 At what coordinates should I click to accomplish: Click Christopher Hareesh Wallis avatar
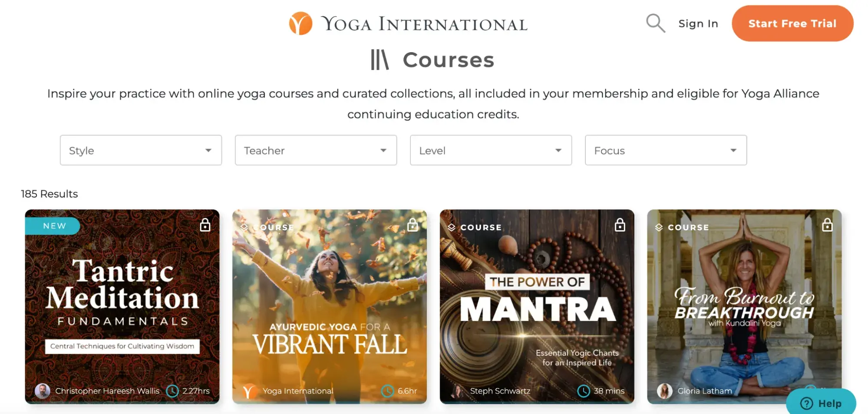42,391
